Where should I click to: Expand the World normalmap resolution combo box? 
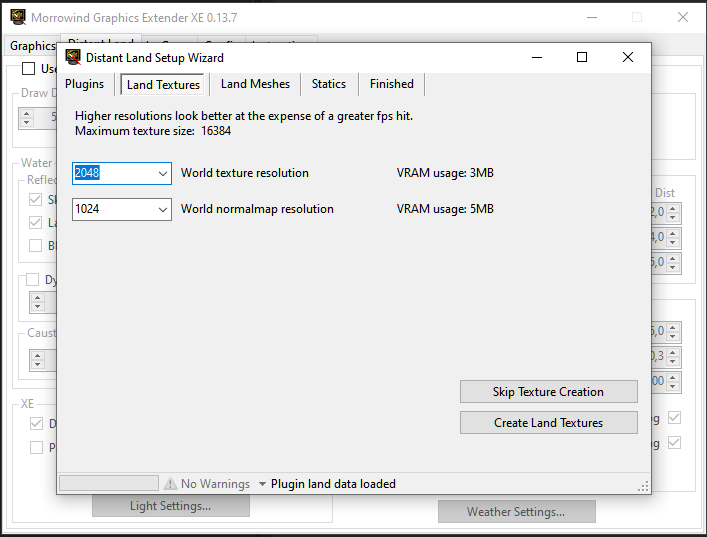pyautogui.click(x=164, y=209)
